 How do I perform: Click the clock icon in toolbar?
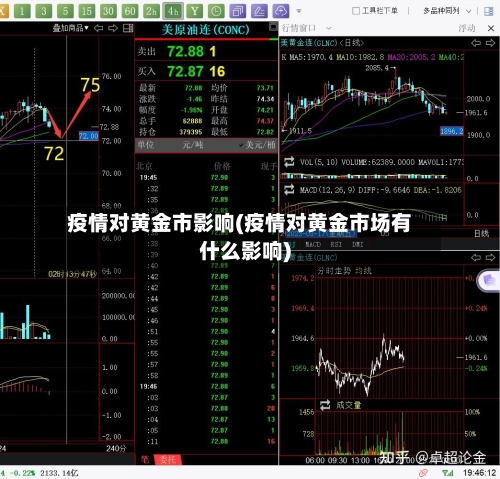click(x=216, y=11)
